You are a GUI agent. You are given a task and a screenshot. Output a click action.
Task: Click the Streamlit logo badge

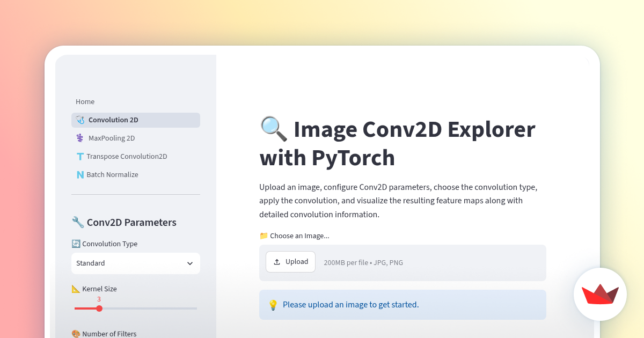(600, 294)
